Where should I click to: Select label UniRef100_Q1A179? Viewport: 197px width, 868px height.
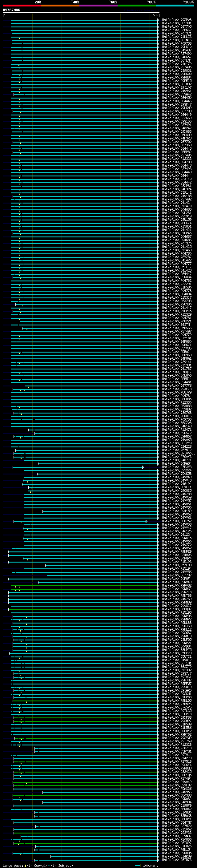tap(177, 64)
